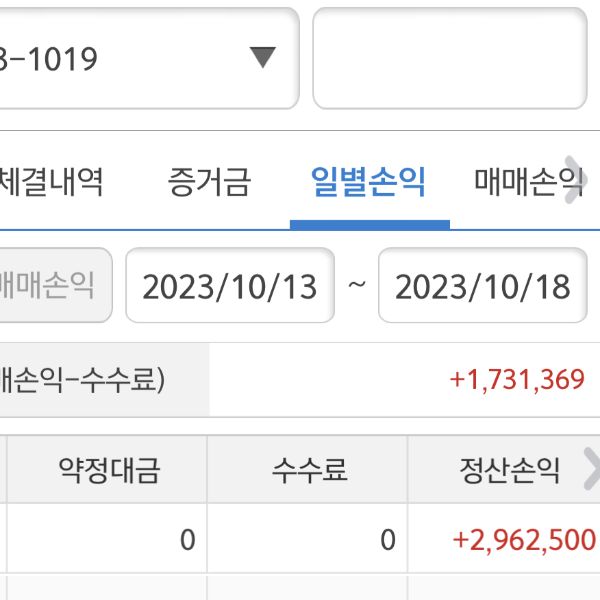The width and height of the screenshot is (600, 600).
Task: Open the start date field 2023/10/13
Action: coord(230,286)
